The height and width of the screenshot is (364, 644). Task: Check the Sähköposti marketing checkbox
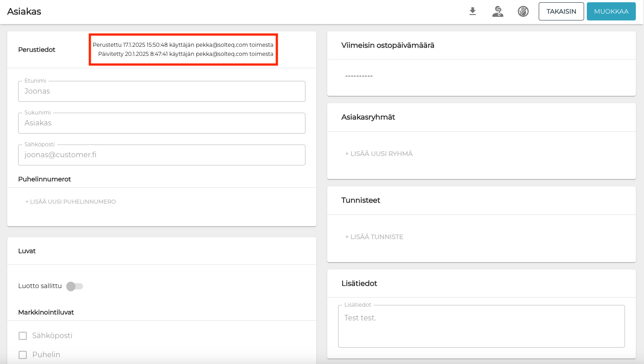coord(23,336)
